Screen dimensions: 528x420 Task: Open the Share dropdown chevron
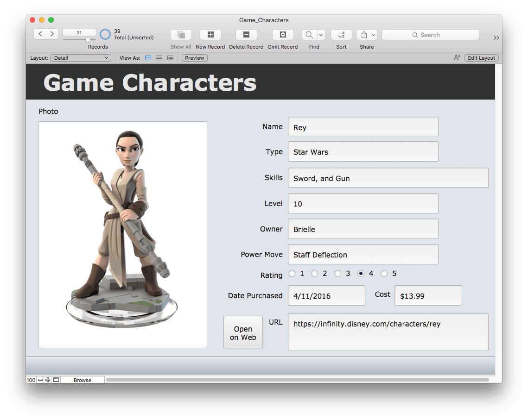click(372, 34)
